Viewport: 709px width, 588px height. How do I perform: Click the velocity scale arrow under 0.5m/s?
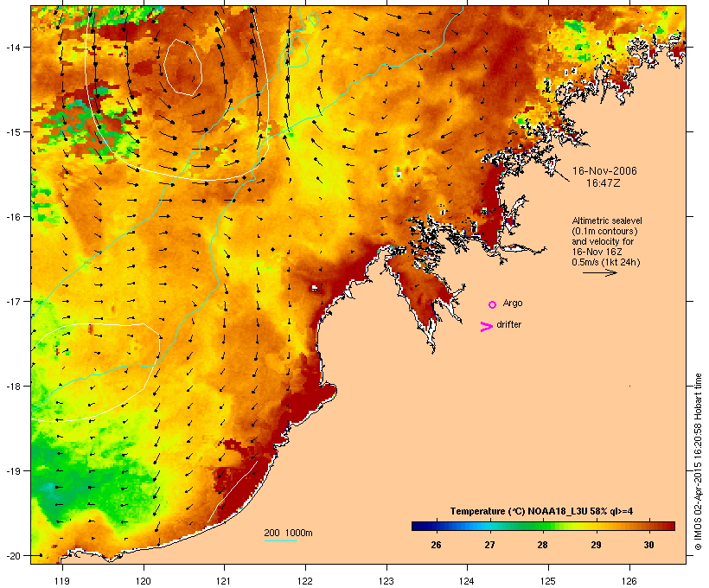click(x=599, y=272)
